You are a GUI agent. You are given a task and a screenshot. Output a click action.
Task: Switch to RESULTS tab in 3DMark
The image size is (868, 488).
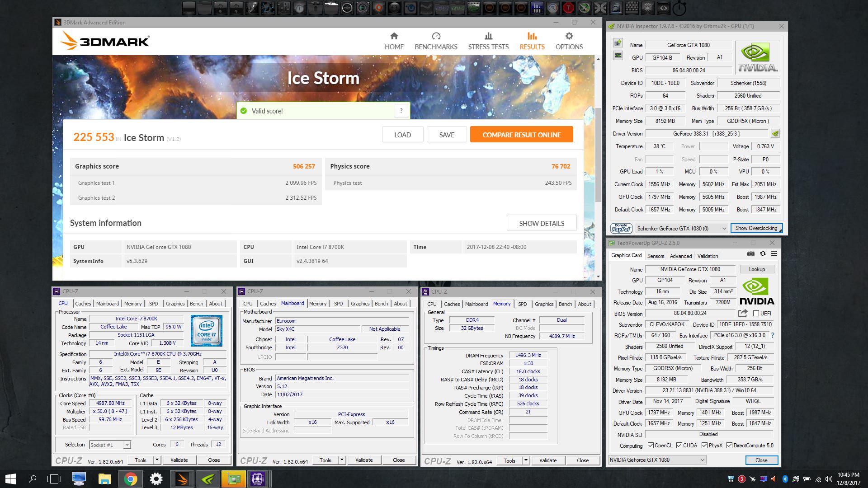pos(532,41)
